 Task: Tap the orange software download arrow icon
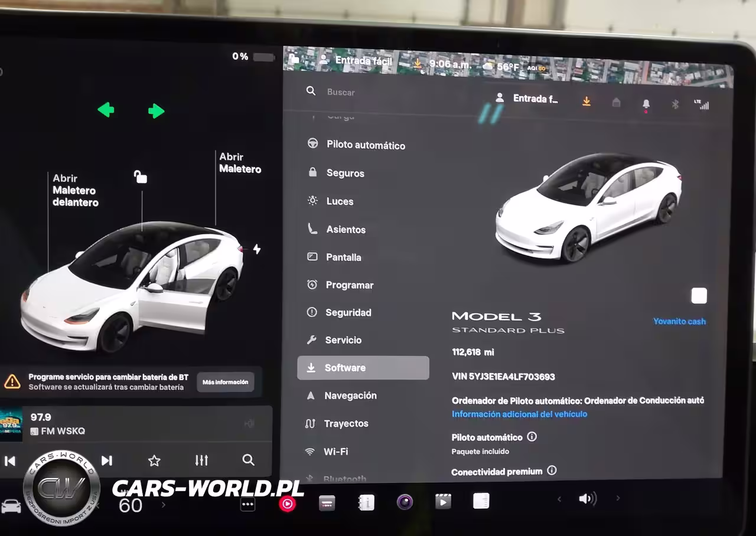click(x=586, y=102)
